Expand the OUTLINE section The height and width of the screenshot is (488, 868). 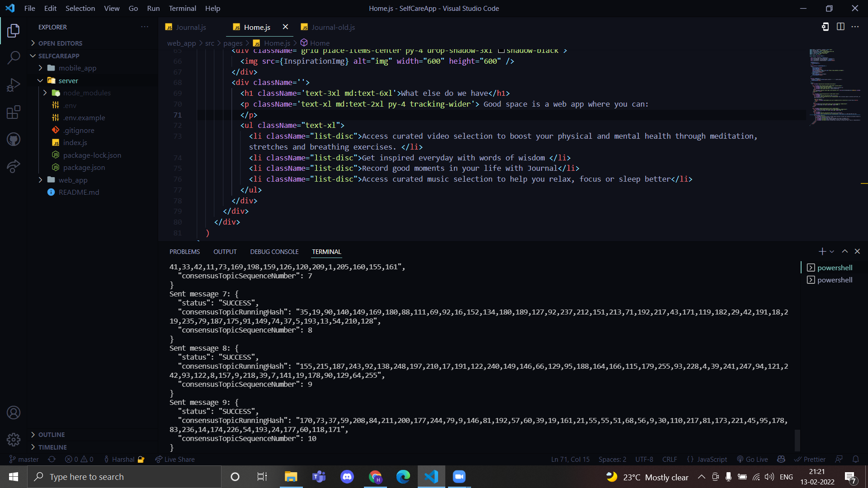(52, 434)
